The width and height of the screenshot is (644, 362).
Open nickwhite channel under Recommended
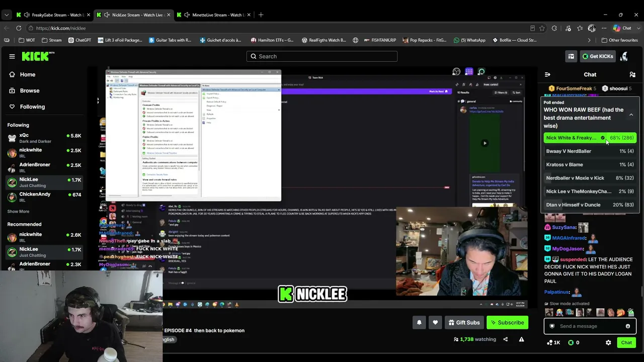tap(44, 237)
